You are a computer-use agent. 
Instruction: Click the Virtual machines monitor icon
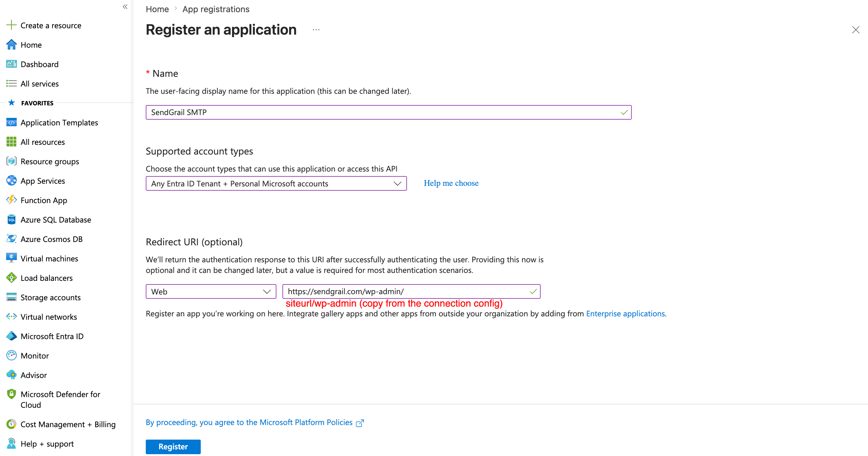[11, 258]
